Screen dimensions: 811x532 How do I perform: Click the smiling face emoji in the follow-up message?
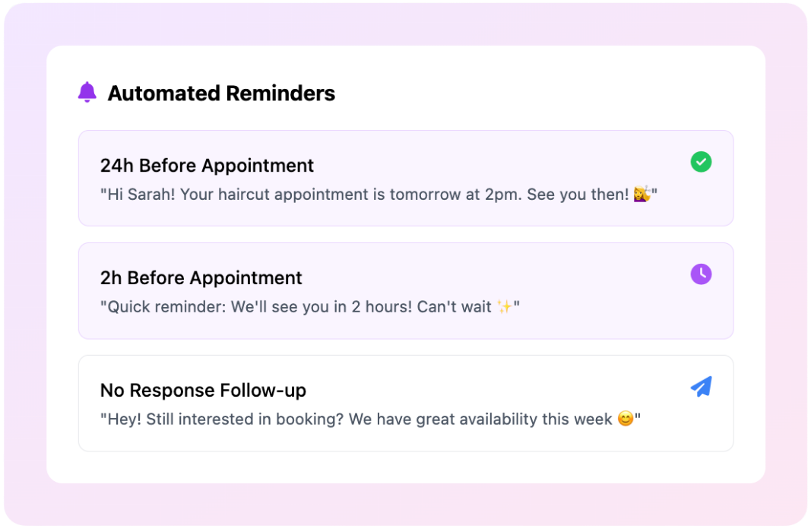pyautogui.click(x=626, y=419)
